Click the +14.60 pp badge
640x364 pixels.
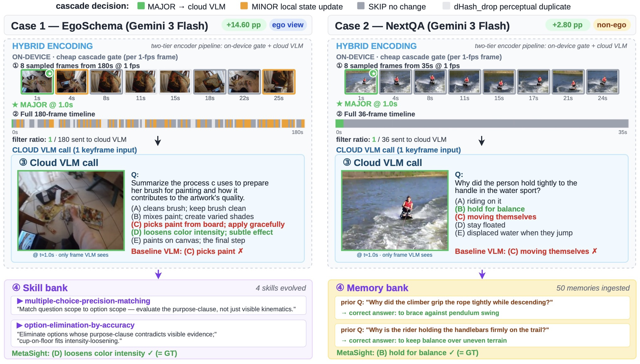244,25
